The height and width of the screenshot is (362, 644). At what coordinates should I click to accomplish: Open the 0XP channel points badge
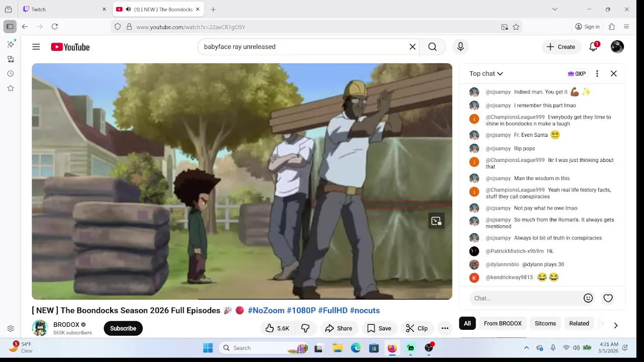[x=577, y=73]
